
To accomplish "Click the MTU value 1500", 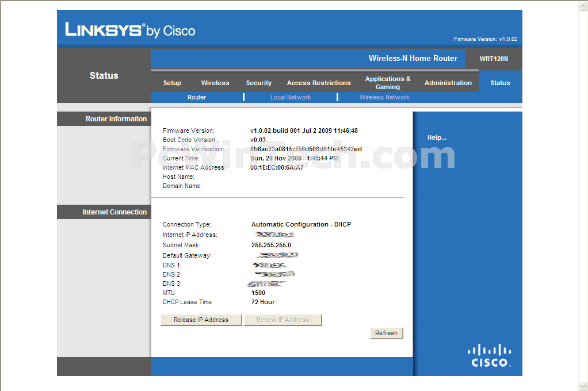I will tap(258, 293).
